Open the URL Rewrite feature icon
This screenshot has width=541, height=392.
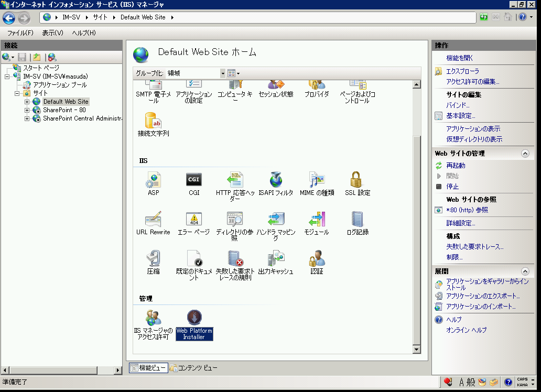coord(153,219)
